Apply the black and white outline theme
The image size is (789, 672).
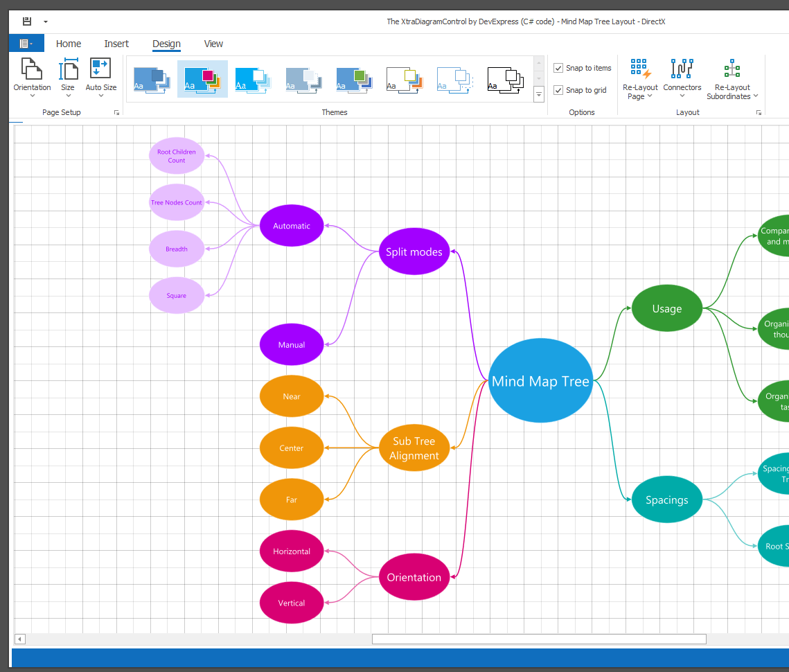506,80
